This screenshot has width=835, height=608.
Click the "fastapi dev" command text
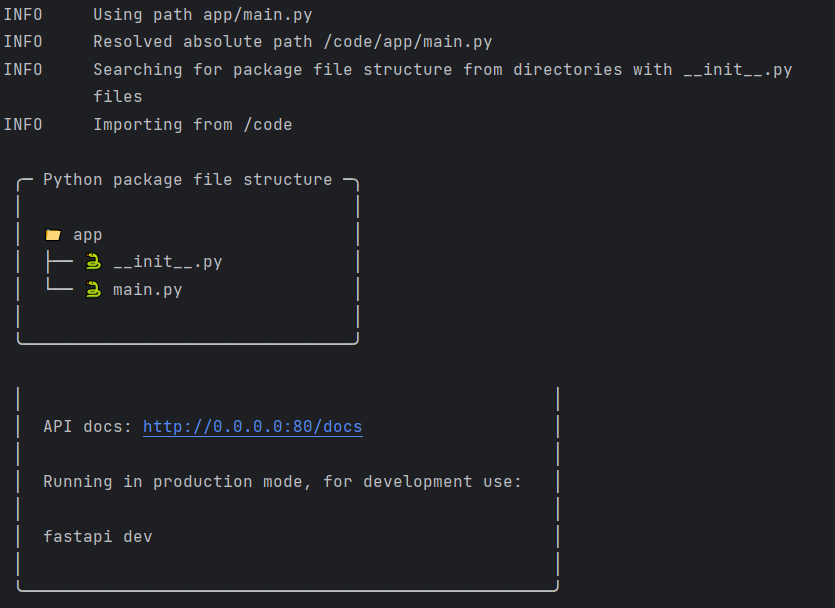(x=97, y=537)
